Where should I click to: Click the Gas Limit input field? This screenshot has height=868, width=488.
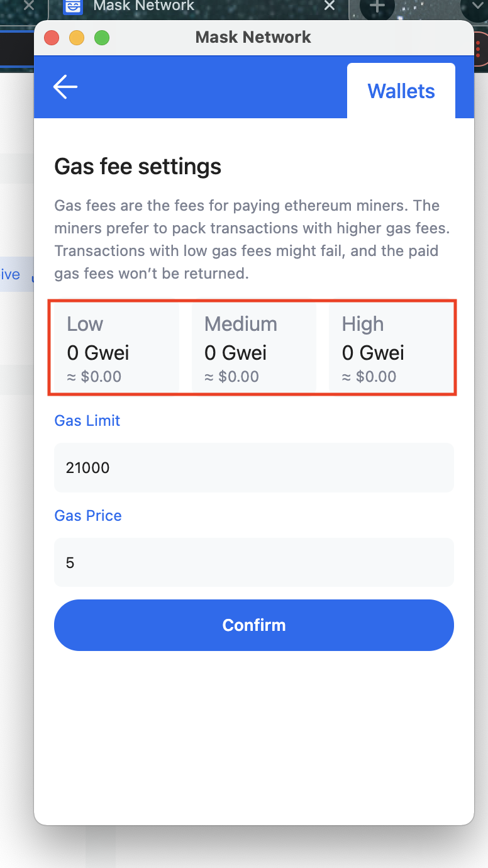tap(253, 467)
